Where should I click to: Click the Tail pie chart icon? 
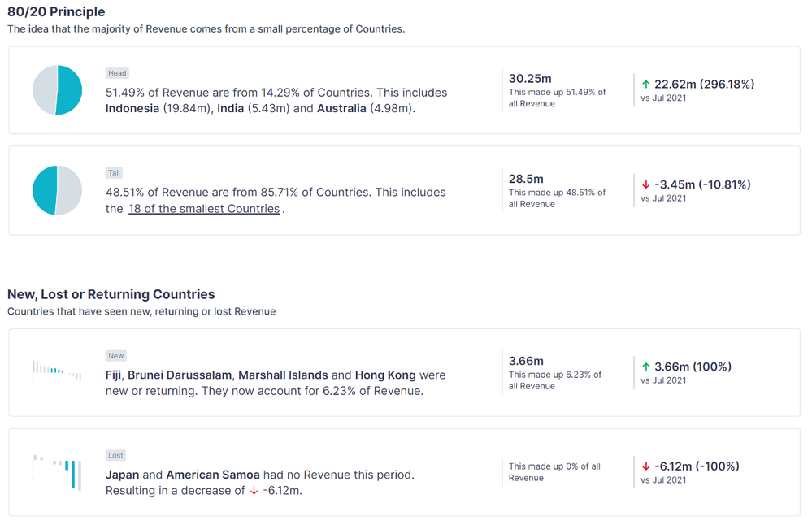tap(58, 190)
